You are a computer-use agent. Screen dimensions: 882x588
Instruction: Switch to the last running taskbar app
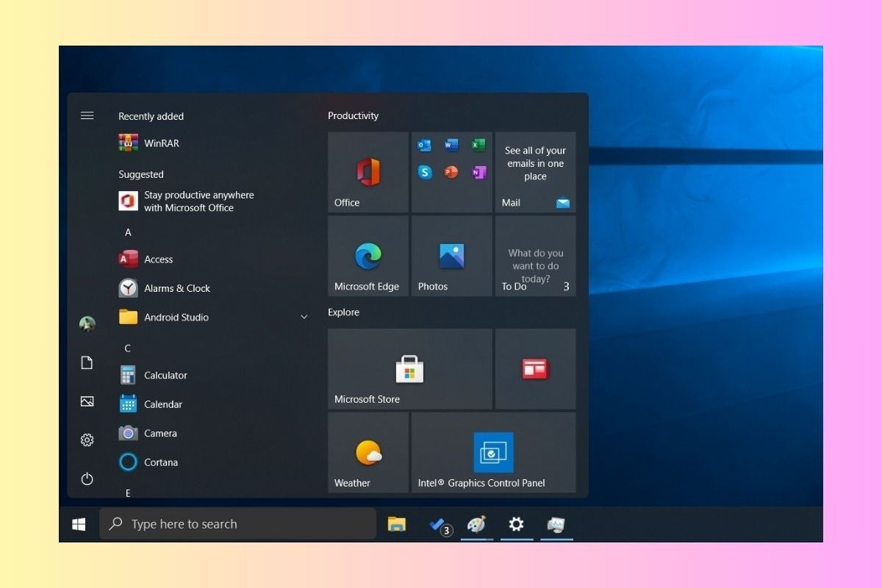pyautogui.click(x=556, y=524)
